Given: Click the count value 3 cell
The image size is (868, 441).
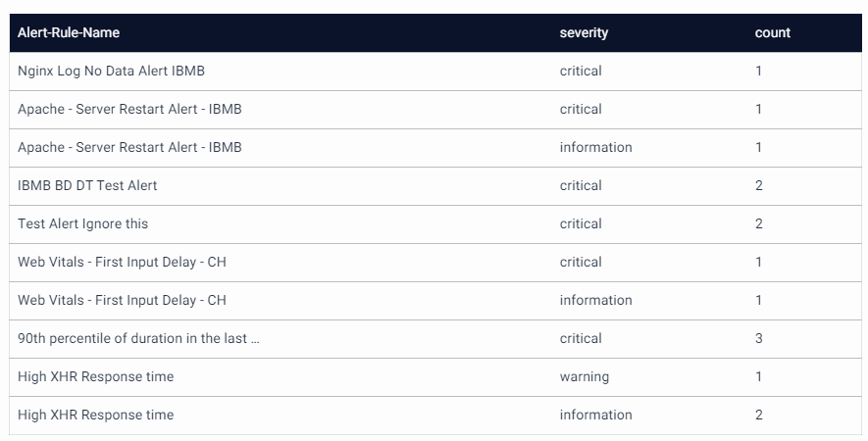Looking at the screenshot, I should tap(759, 338).
